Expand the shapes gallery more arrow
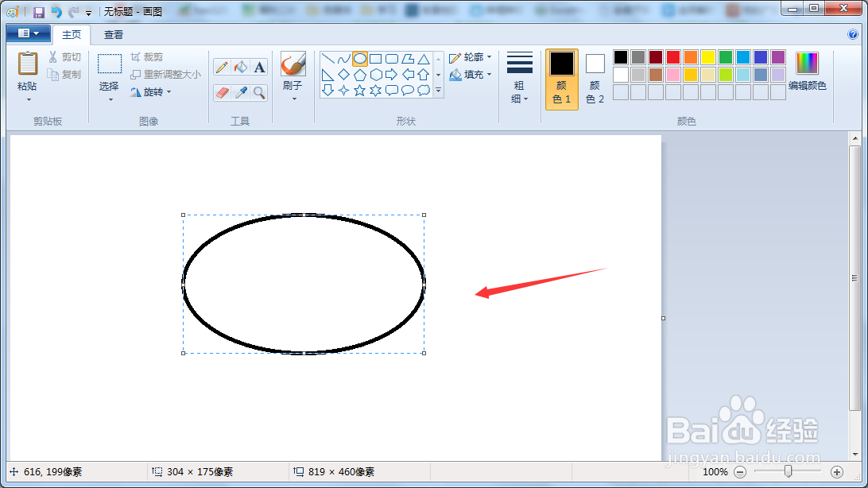The width and height of the screenshot is (868, 488). point(439,90)
